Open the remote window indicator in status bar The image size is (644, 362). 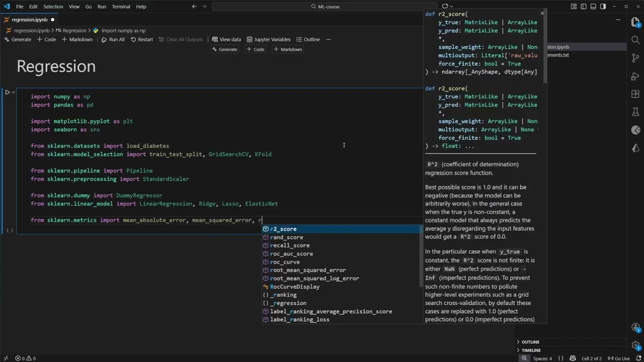click(6, 358)
